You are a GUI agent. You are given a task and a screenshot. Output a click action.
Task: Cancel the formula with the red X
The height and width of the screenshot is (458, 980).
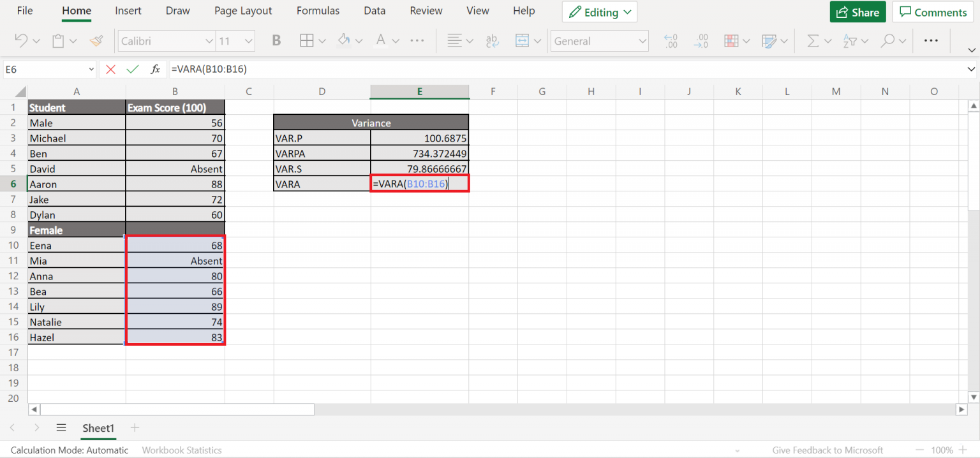(110, 69)
